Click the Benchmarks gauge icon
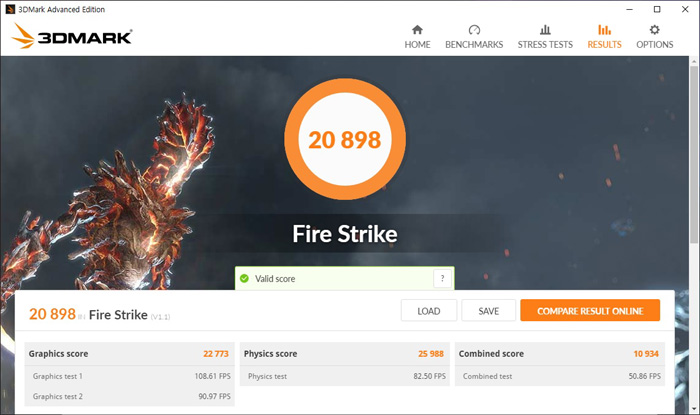This screenshot has width=700, height=415. tap(474, 30)
